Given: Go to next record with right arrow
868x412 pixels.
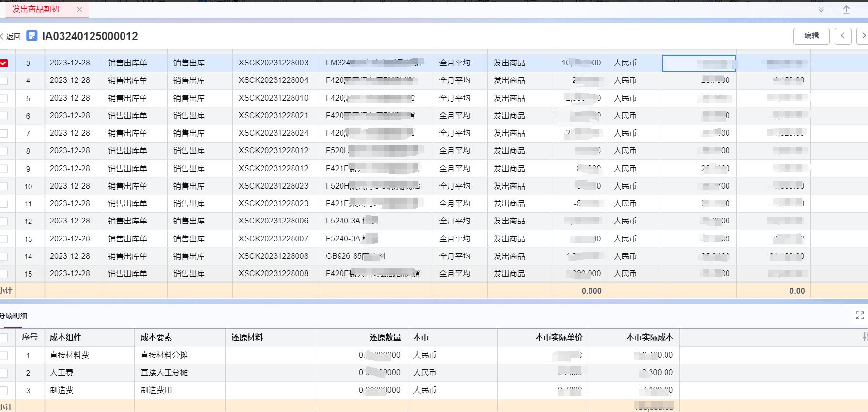Looking at the screenshot, I should 862,36.
